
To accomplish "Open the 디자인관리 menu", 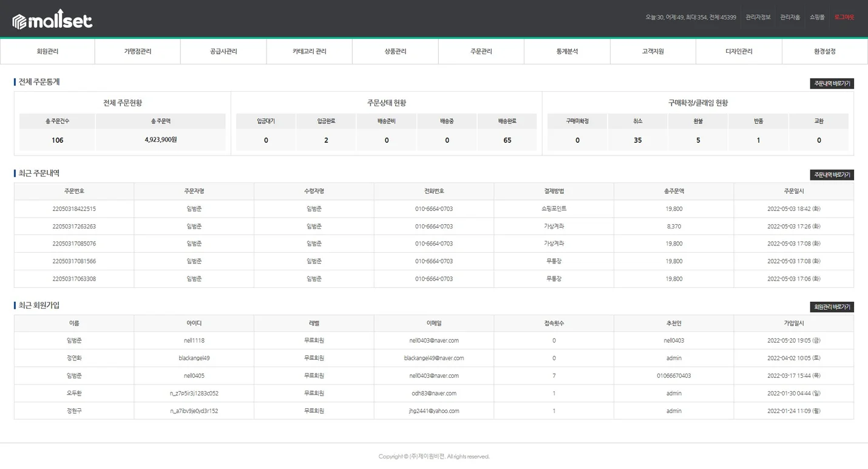I will tap(739, 52).
